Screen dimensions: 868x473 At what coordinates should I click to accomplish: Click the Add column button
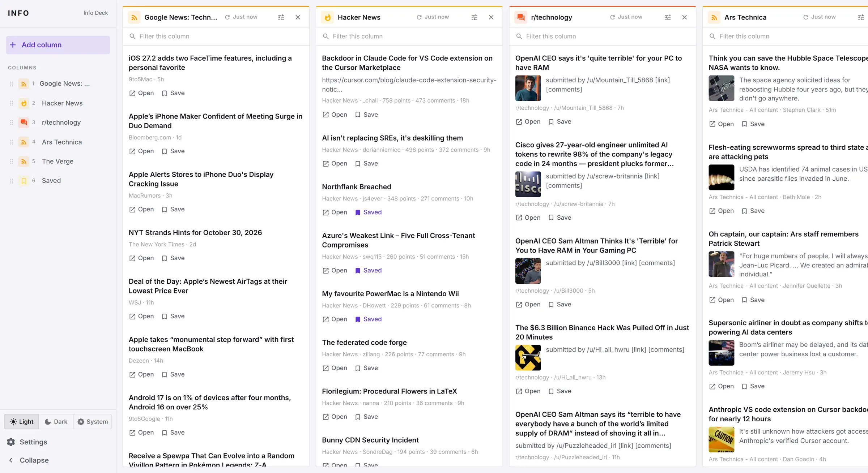click(x=58, y=45)
